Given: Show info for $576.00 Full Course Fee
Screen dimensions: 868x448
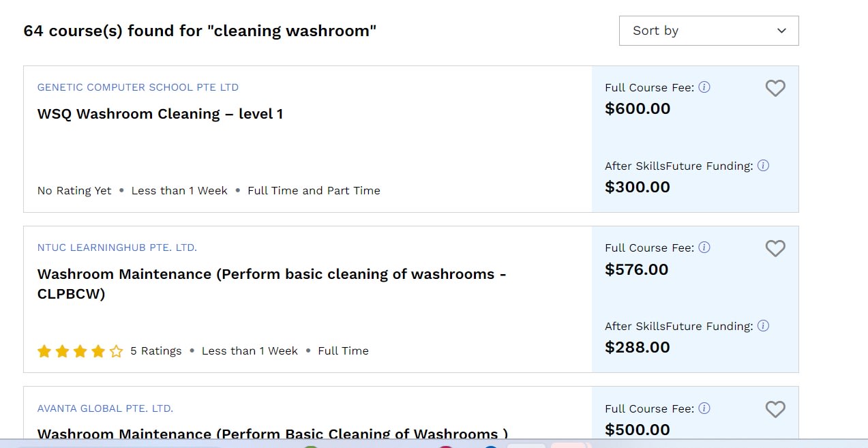Looking at the screenshot, I should pyautogui.click(x=704, y=248).
